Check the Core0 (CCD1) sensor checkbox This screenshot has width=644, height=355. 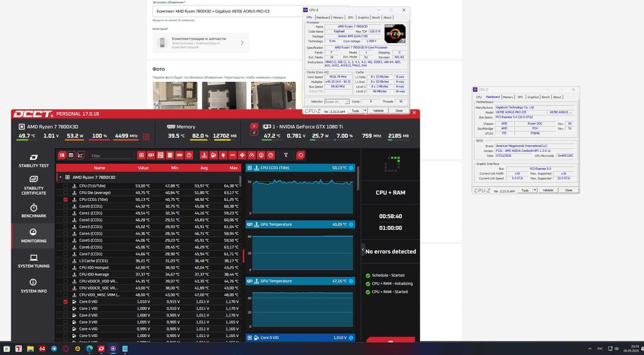click(66, 206)
